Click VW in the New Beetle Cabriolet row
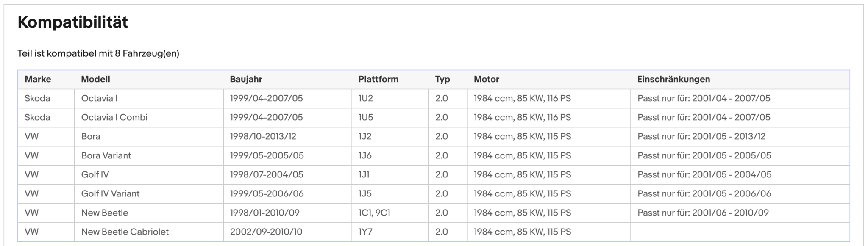The image size is (868, 246). point(31,232)
